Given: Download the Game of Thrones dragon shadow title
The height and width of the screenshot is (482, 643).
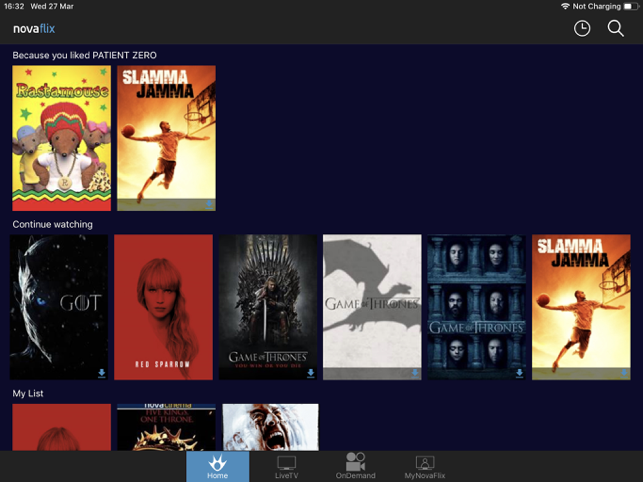Looking at the screenshot, I should pos(415,374).
